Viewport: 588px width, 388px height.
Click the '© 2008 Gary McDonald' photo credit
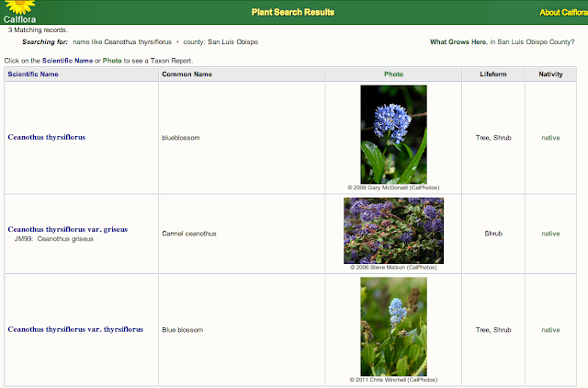click(393, 188)
